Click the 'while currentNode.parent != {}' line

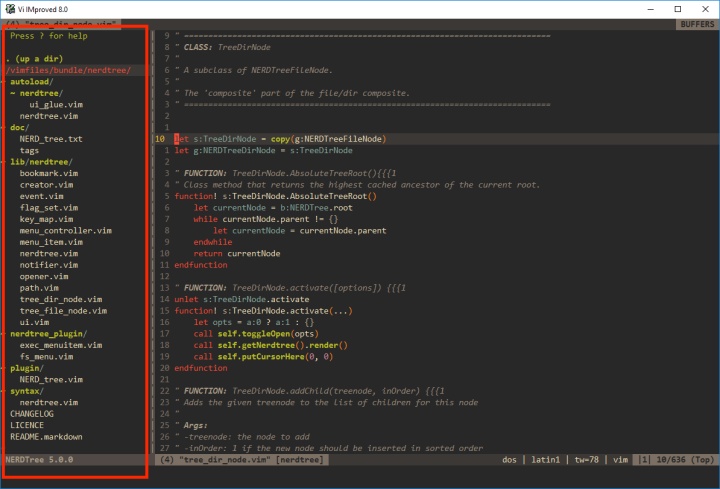click(265, 219)
